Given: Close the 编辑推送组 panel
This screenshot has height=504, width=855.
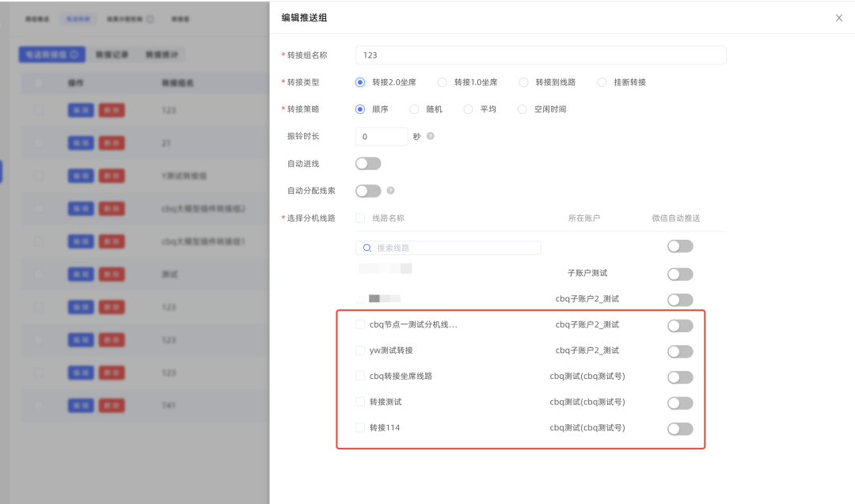Looking at the screenshot, I should 838,17.
